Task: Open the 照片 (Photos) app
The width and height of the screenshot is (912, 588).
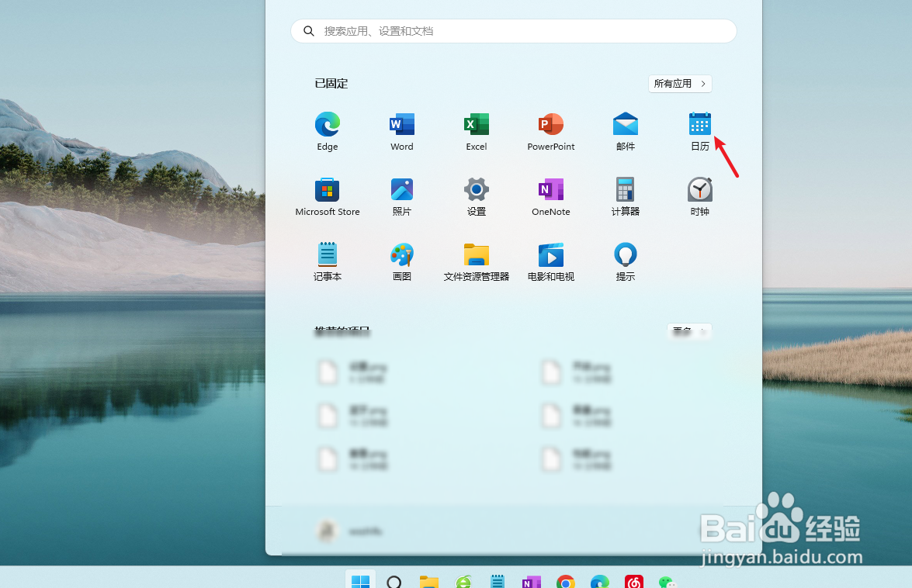Action: pos(402,197)
